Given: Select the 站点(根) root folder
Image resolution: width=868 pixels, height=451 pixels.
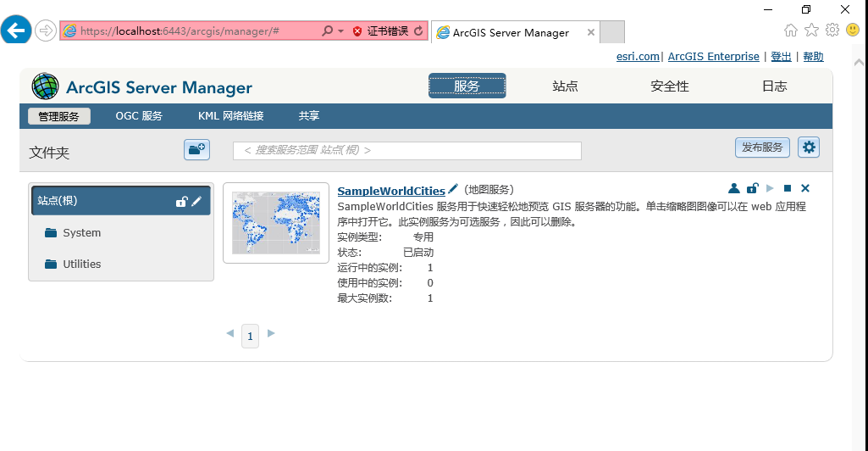Looking at the screenshot, I should tap(121, 201).
